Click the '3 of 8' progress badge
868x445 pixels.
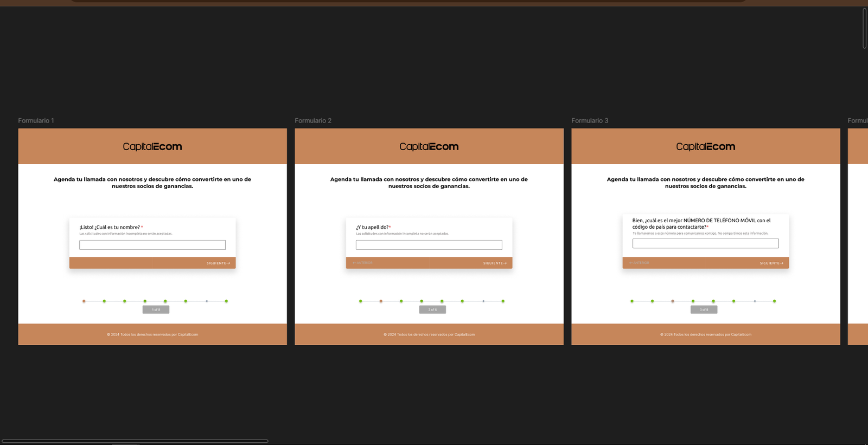(704, 309)
